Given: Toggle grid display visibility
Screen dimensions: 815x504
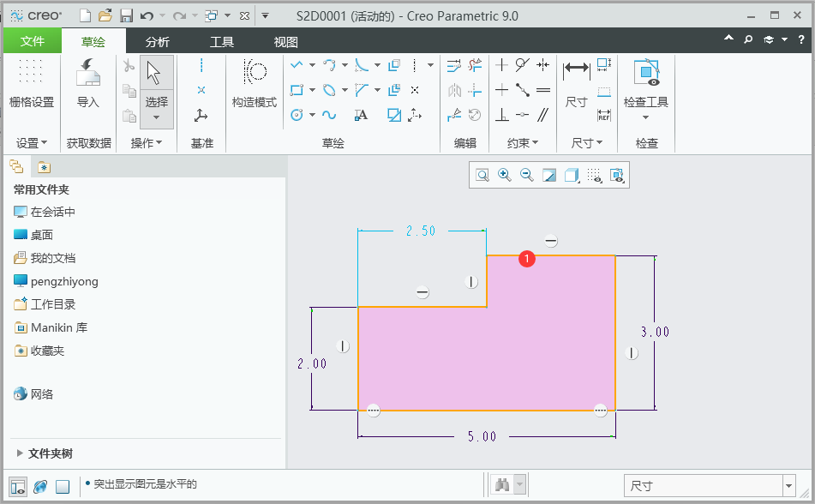Looking at the screenshot, I should (596, 175).
